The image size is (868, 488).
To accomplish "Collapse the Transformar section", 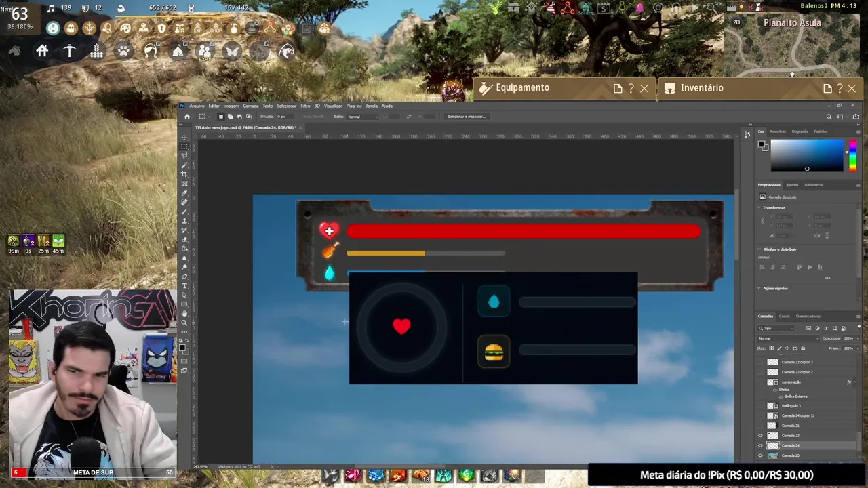I will (x=759, y=208).
